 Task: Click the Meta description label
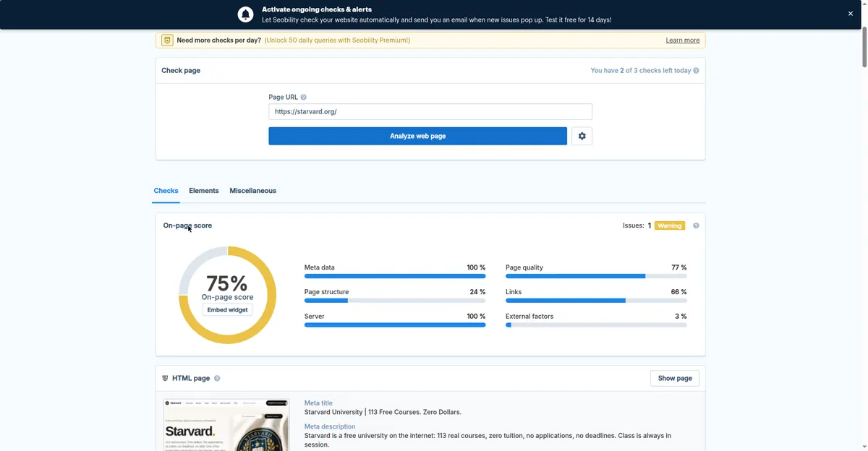pyautogui.click(x=330, y=426)
